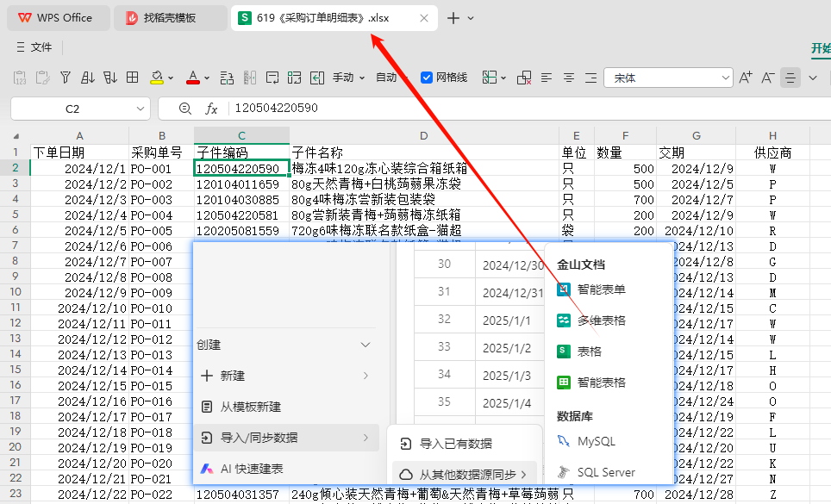Click the select-all corner triangle
The width and height of the screenshot is (831, 504).
16,136
